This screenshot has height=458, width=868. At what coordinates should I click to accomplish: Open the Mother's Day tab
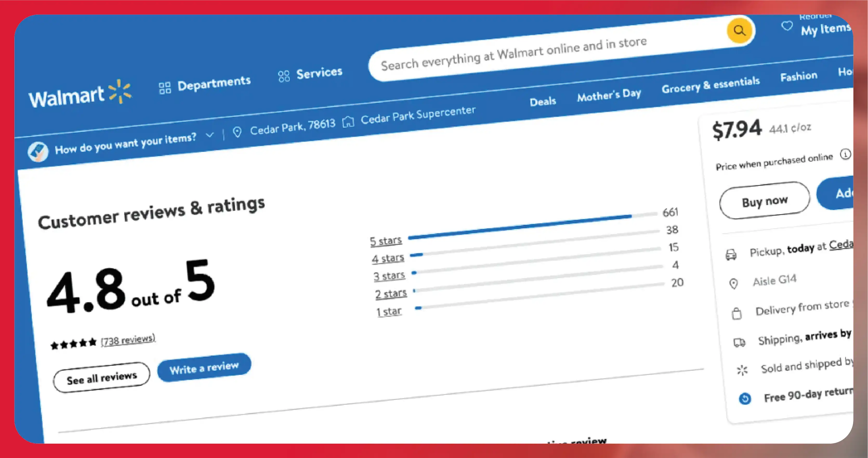(x=609, y=95)
